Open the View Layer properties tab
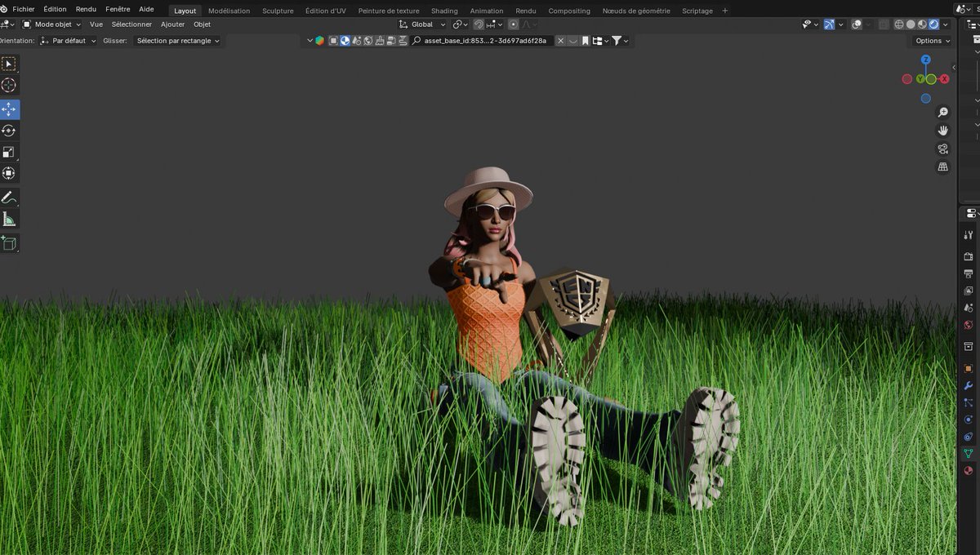 969,291
